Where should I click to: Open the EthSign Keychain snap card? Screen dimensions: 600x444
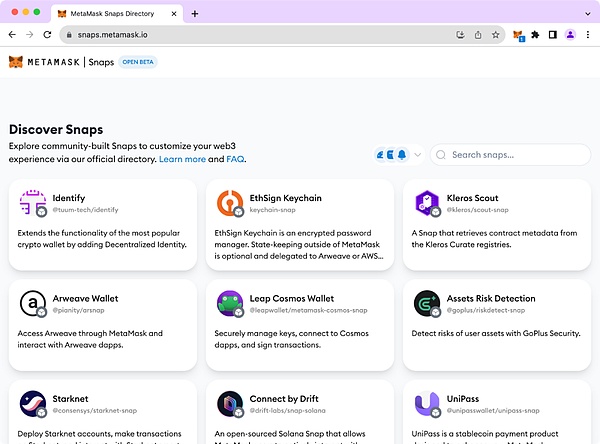pyautogui.click(x=300, y=225)
